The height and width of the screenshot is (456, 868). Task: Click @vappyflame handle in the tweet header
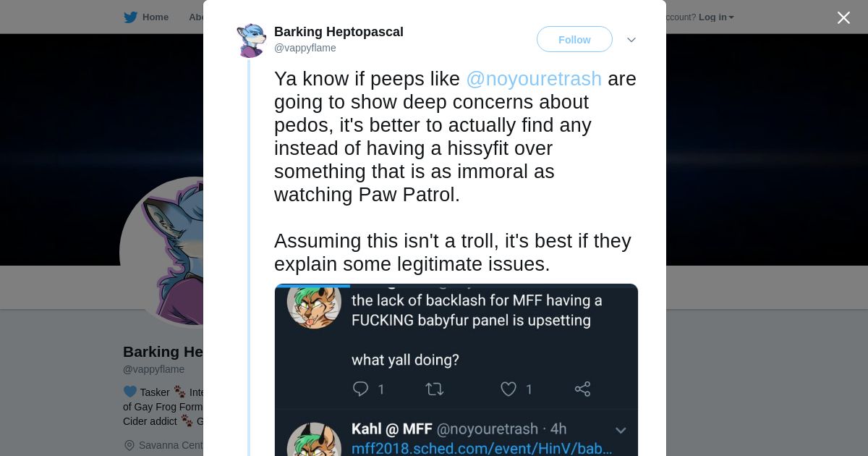tap(305, 48)
